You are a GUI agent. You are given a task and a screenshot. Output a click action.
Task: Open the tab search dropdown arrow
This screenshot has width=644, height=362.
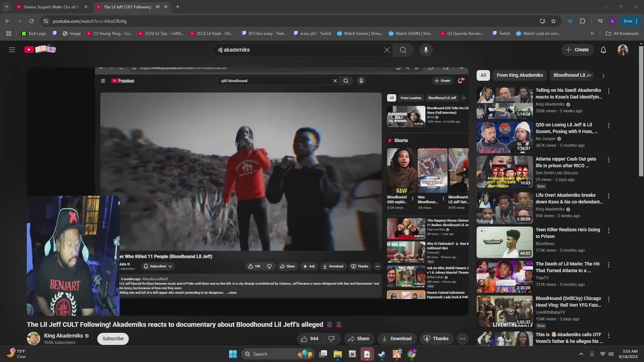coord(6,7)
